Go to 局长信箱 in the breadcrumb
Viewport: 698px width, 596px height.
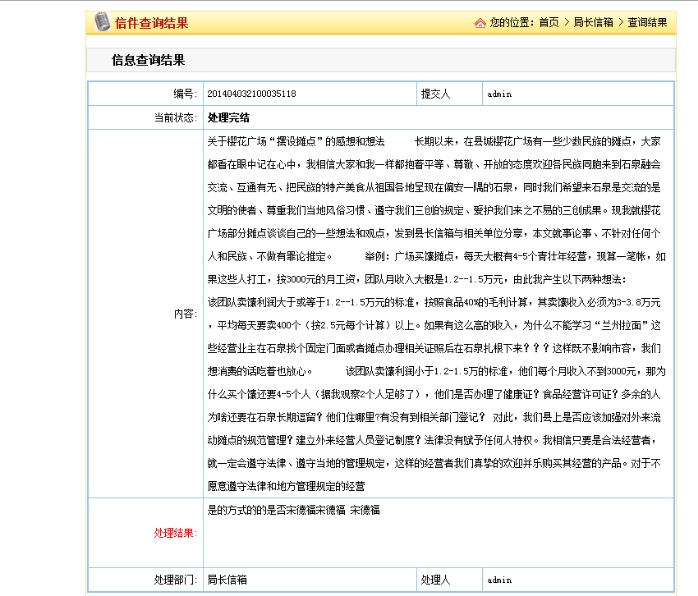coord(593,22)
